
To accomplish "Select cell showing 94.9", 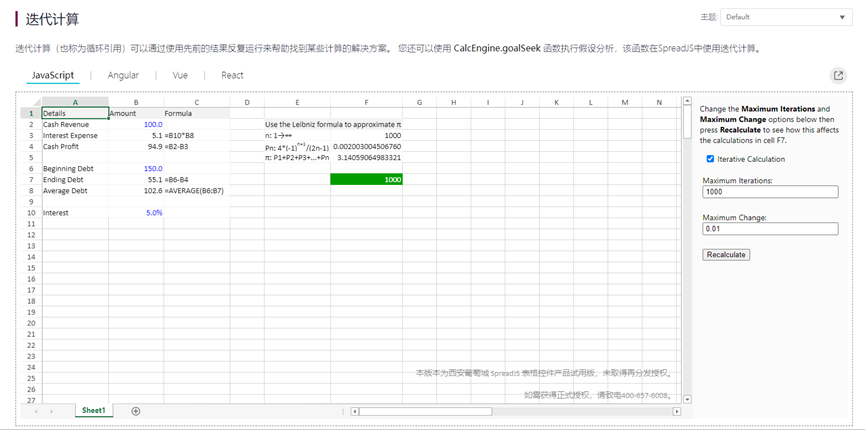I will (x=136, y=146).
